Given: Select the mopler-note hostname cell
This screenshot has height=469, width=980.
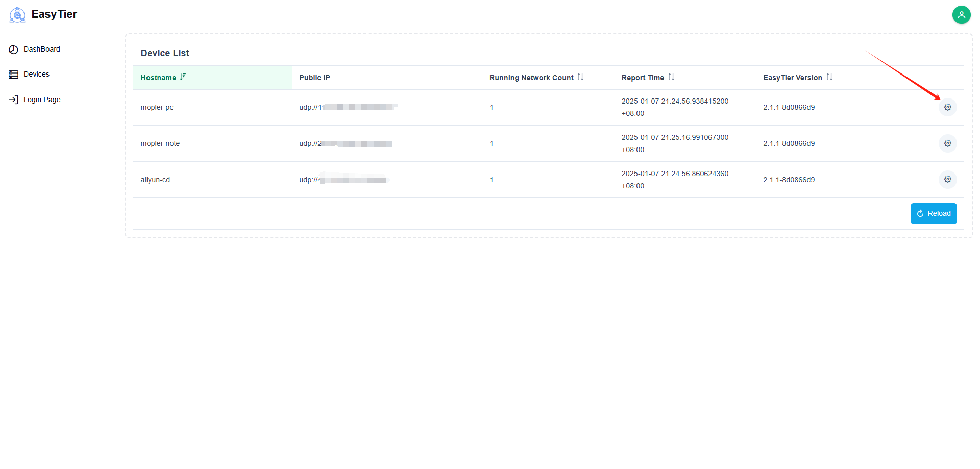Looking at the screenshot, I should click(160, 144).
